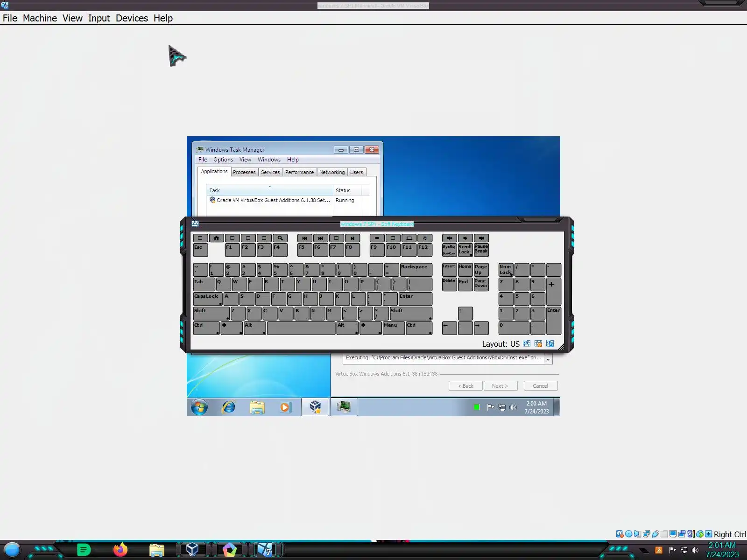Click the keyboard capture arrow indicator in status bar

(x=709, y=534)
